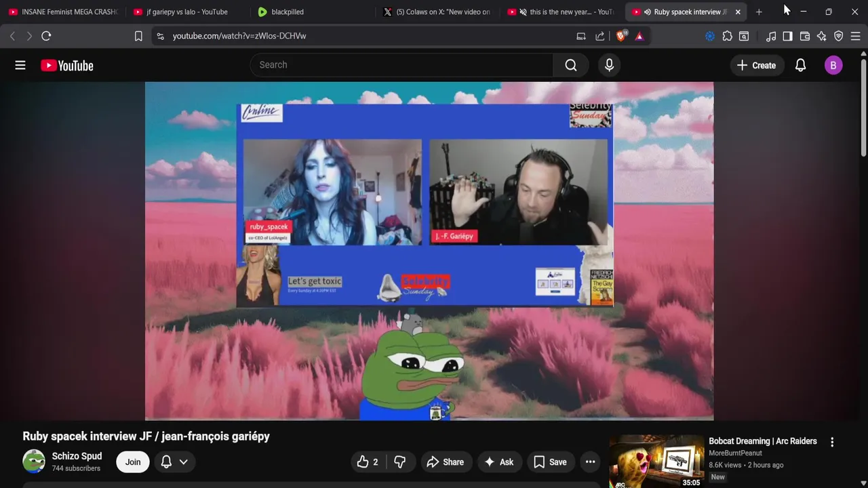Image resolution: width=868 pixels, height=488 pixels.
Task: Open Brave Wallet
Action: point(805,36)
